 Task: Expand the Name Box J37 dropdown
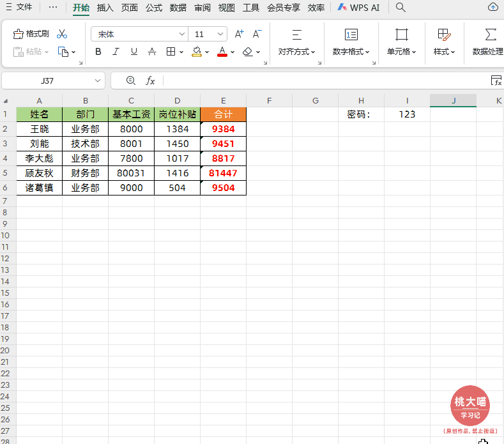[98, 80]
